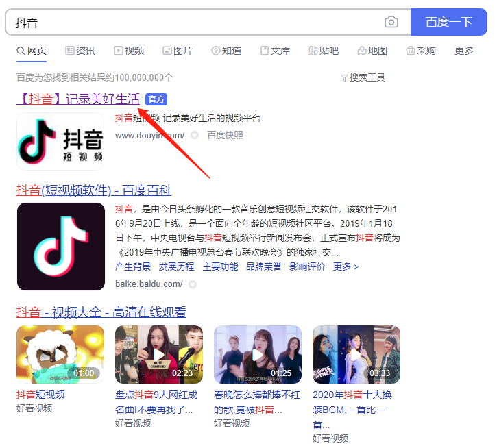Expand the 更多 menu

tap(463, 51)
